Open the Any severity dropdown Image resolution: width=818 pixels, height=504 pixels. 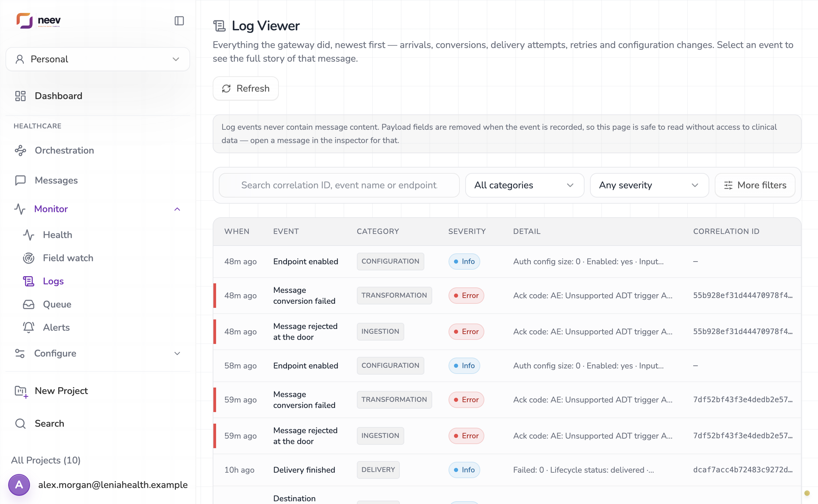[x=649, y=185]
